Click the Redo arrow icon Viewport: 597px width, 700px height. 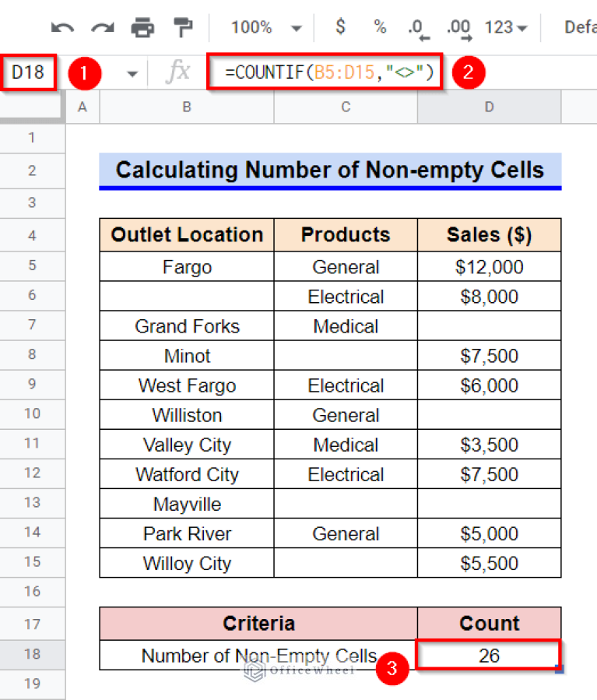[102, 28]
